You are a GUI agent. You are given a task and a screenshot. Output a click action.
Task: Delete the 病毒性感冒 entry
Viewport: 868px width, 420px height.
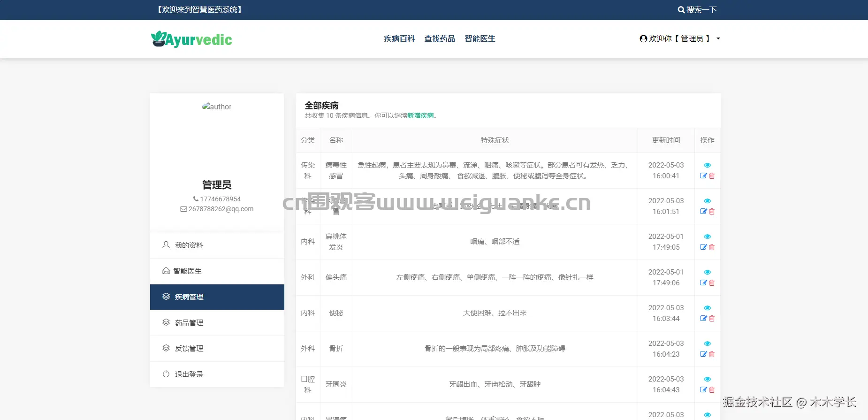point(712,176)
